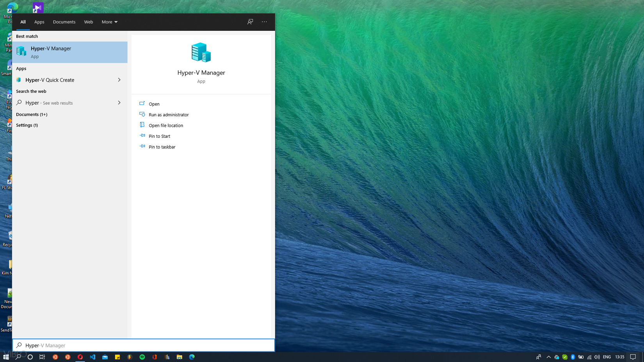Expand Hyper-V Quick Create arrow

tap(119, 80)
